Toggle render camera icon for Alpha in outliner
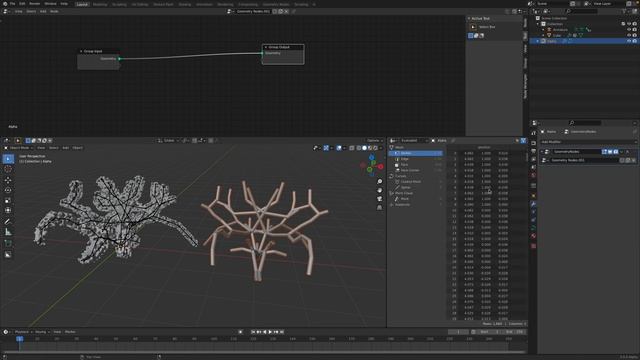Viewport: 640px width, 360px height. pos(635,41)
